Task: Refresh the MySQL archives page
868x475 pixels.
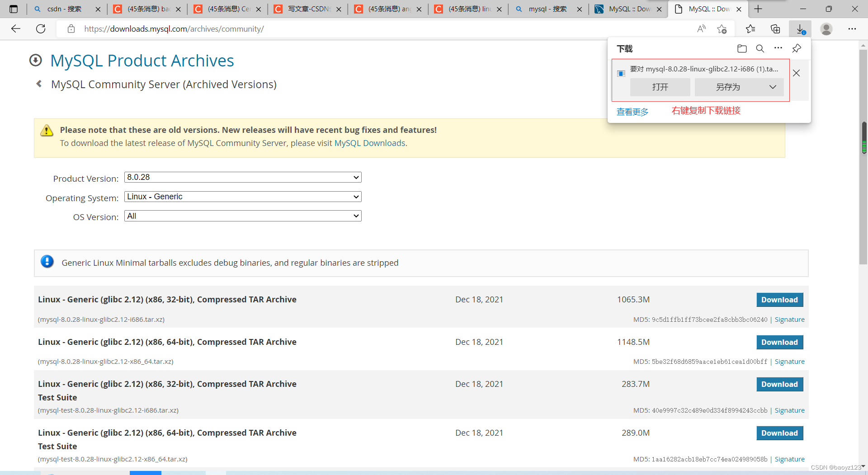Action: click(x=41, y=28)
